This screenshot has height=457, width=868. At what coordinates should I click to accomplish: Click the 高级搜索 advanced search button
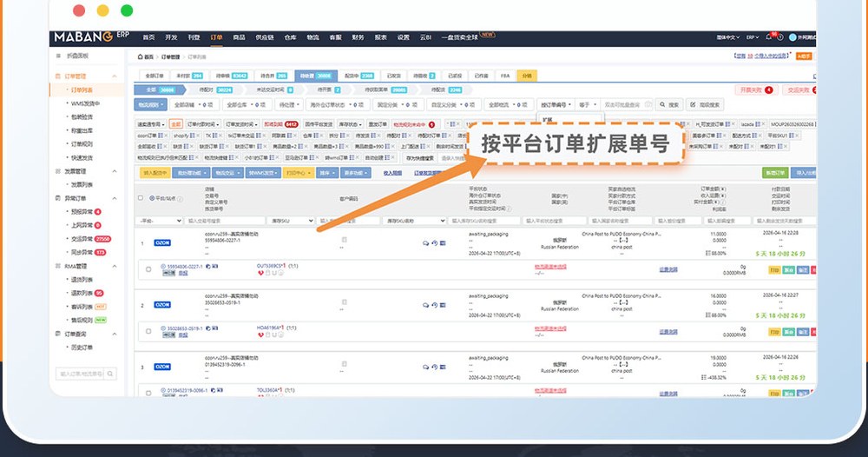point(705,105)
